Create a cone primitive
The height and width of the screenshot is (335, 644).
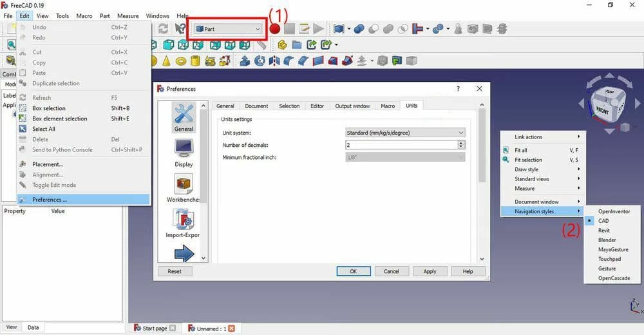[x=166, y=61]
